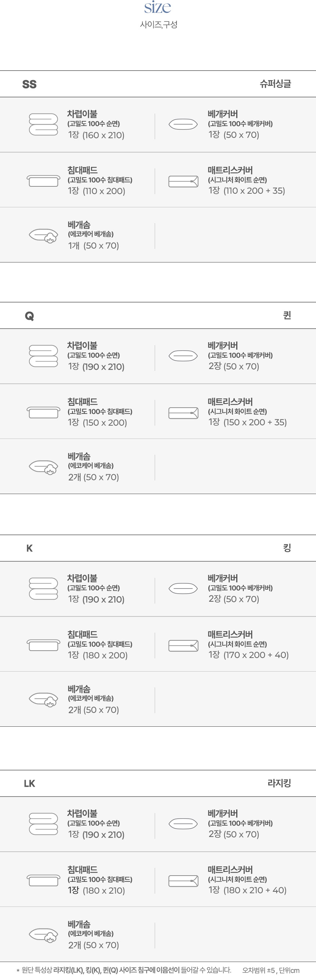Image resolution: width=316 pixels, height=980 pixels.
Task: Select the LK section header label
Action: (x=29, y=784)
